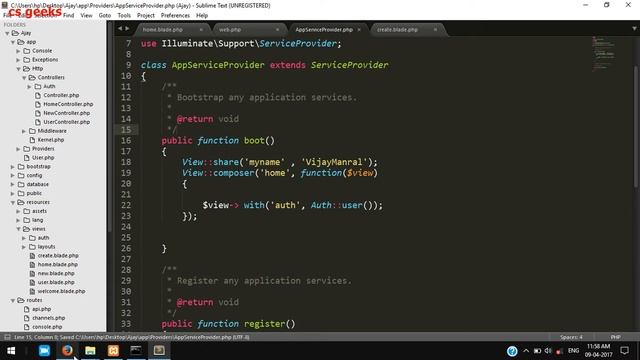The height and width of the screenshot is (360, 640).
Task: Go to previous tab with left arrow
Action: pos(120,29)
